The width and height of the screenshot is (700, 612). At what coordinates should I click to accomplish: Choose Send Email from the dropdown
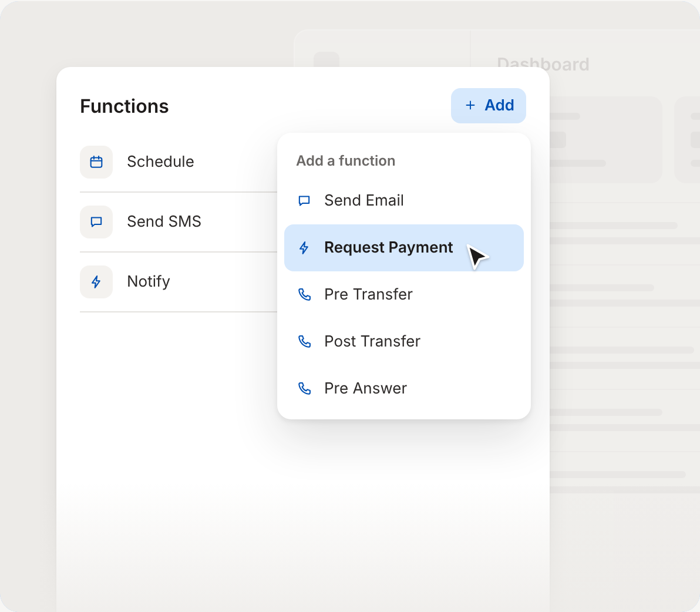pos(403,200)
